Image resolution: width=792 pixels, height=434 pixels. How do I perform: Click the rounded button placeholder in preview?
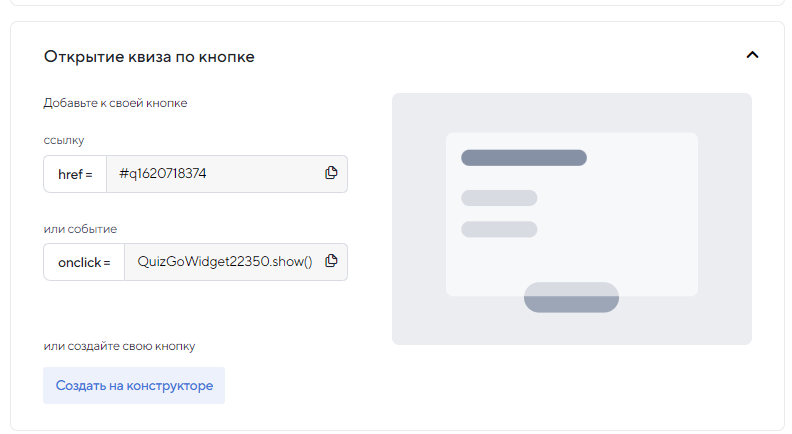coord(571,297)
